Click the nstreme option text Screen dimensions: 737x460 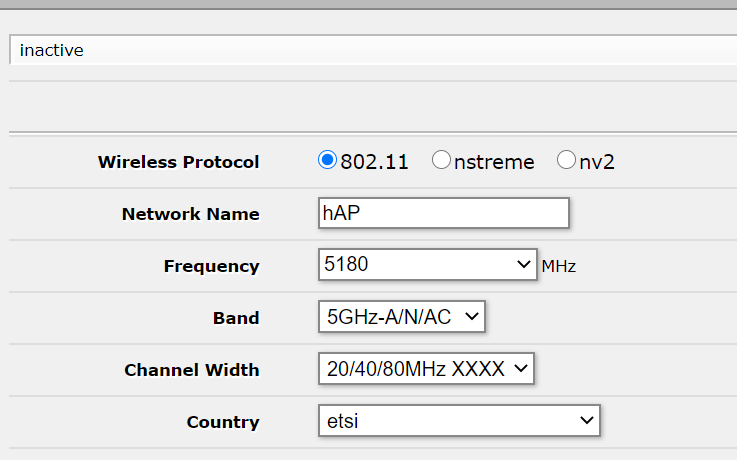point(494,161)
